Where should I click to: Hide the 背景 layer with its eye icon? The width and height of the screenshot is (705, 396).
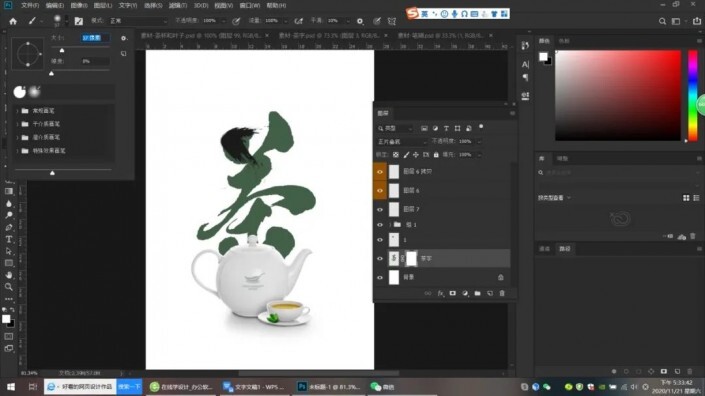pos(380,278)
